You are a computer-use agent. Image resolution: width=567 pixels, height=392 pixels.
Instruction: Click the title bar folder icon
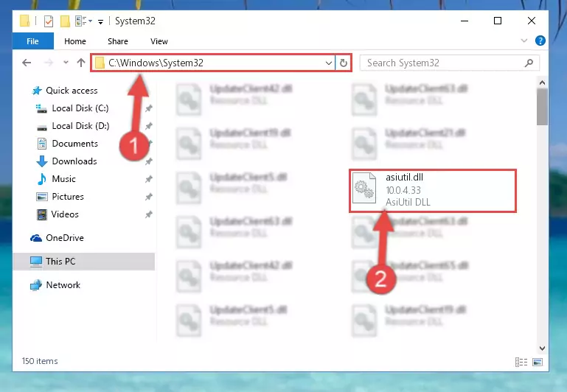pyautogui.click(x=24, y=21)
